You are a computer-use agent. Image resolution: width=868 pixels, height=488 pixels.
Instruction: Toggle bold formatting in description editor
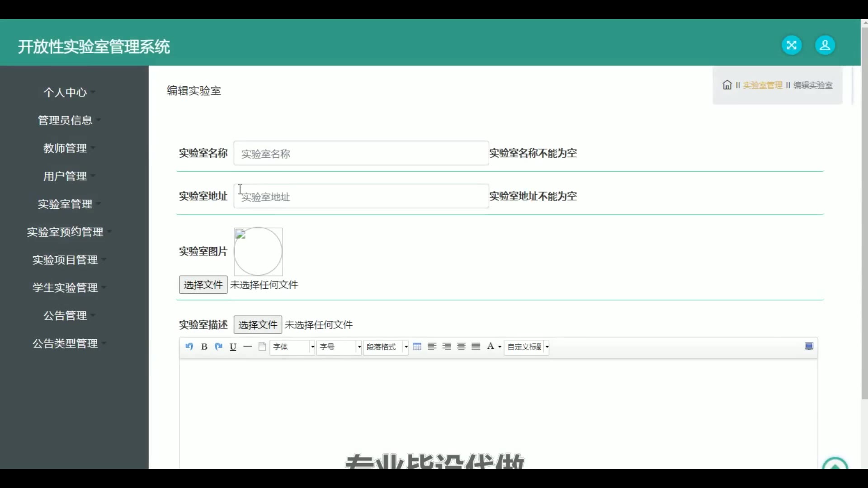(x=204, y=347)
